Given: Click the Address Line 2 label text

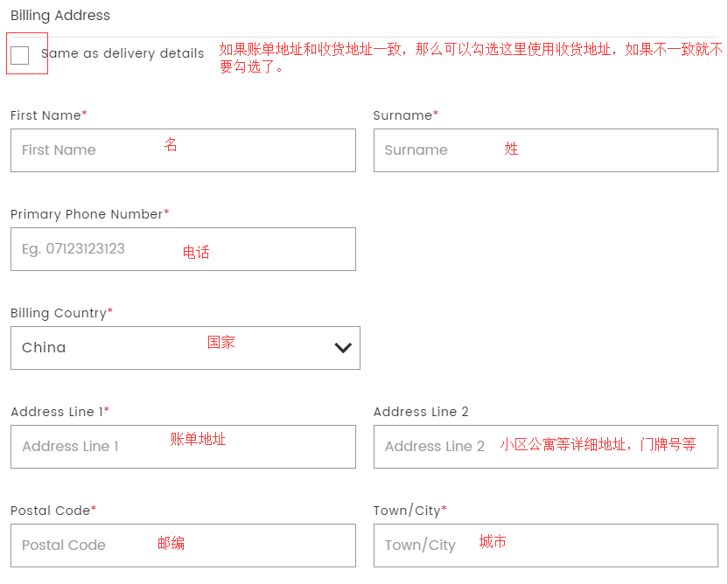Looking at the screenshot, I should (x=421, y=412).
